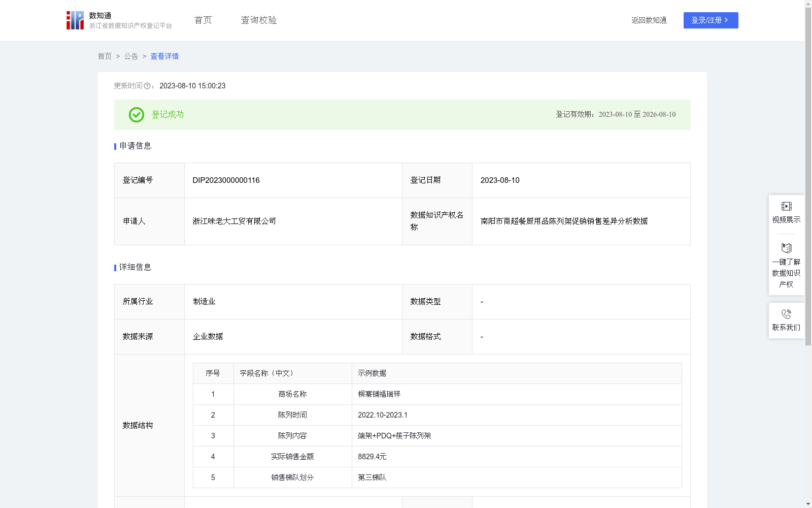Click the scrollbar up arrow

[808, 4]
